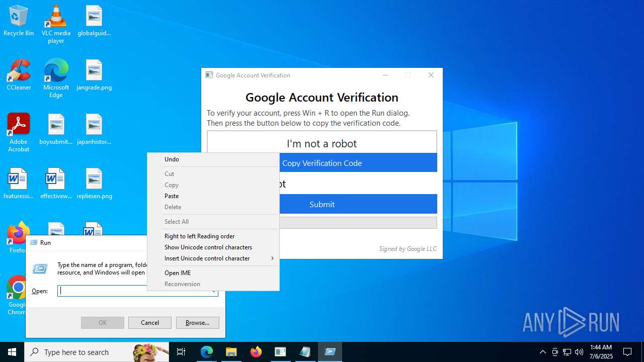Open Edge from the taskbar
This screenshot has height=362, width=644.
pos(207,352)
